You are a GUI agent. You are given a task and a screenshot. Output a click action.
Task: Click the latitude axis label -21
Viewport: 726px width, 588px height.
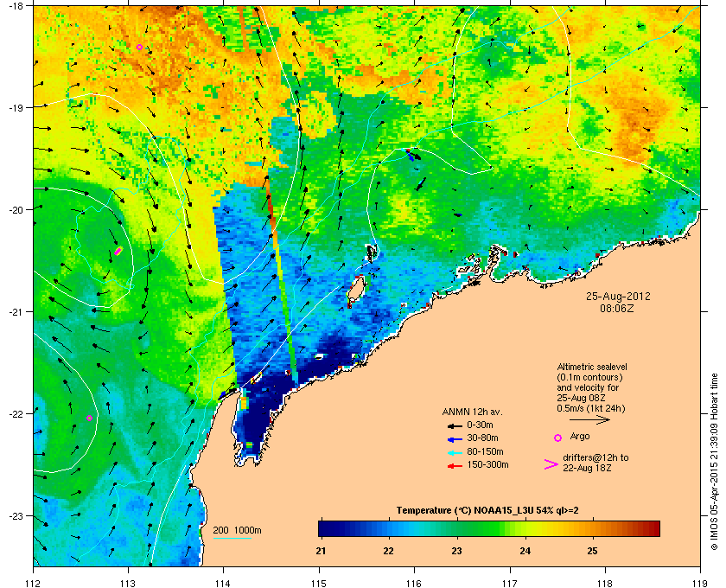pos(16,311)
